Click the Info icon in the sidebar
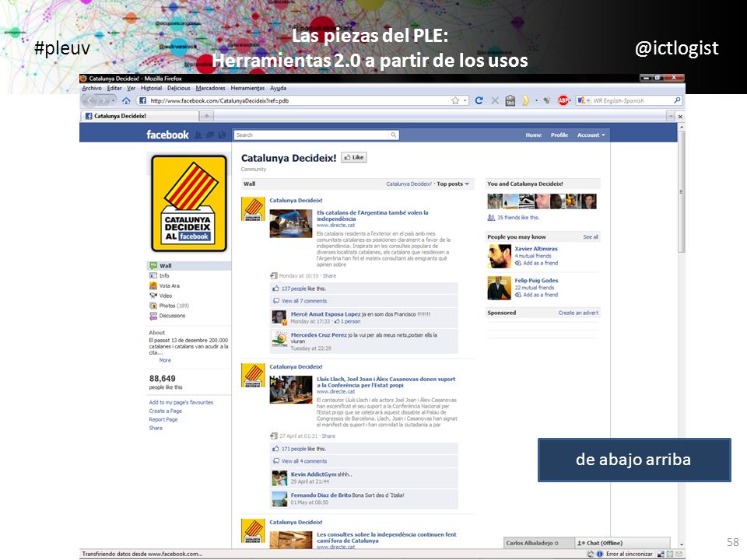747x560 pixels. click(153, 275)
